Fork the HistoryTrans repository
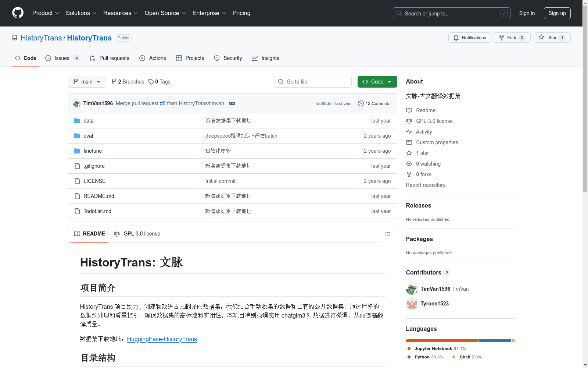Screen dimensions: 588x368 click(512, 38)
